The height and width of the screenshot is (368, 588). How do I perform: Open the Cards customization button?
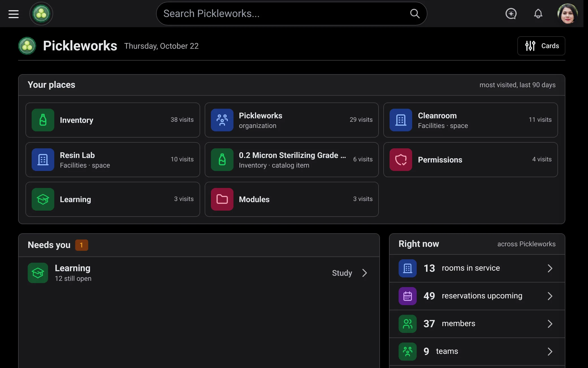(x=541, y=46)
